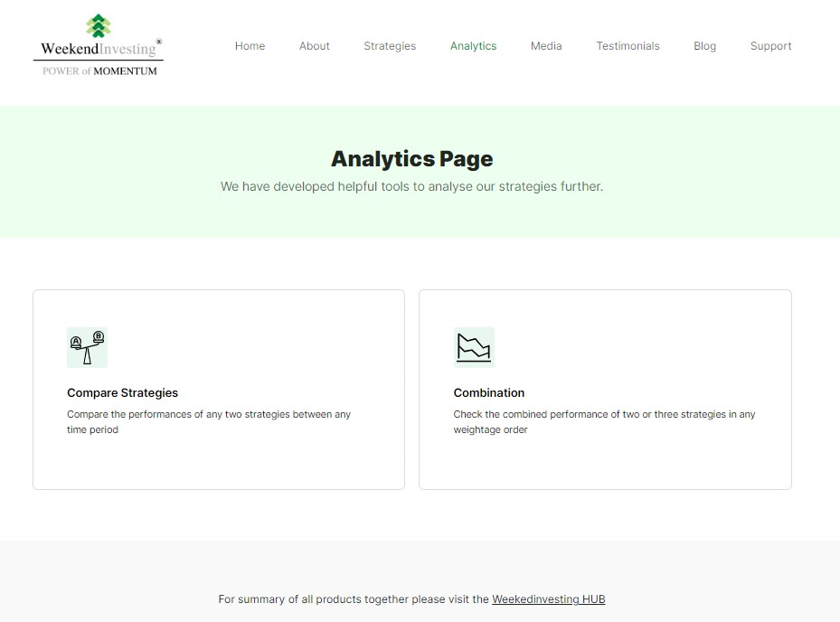840x622 pixels.
Task: Click the 'POWER of MOMENTUM' tagline
Action: (99, 71)
